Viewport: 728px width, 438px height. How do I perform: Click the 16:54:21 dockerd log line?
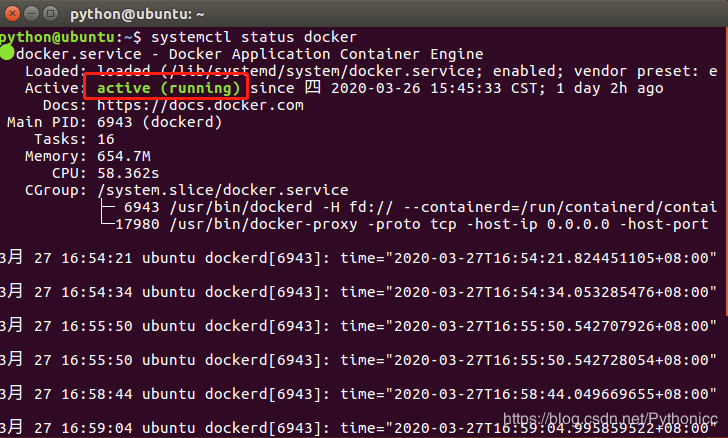[x=358, y=258]
